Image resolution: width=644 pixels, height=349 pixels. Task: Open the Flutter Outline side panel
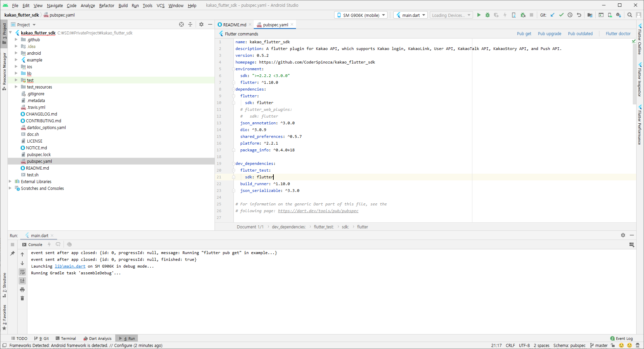pyautogui.click(x=640, y=39)
